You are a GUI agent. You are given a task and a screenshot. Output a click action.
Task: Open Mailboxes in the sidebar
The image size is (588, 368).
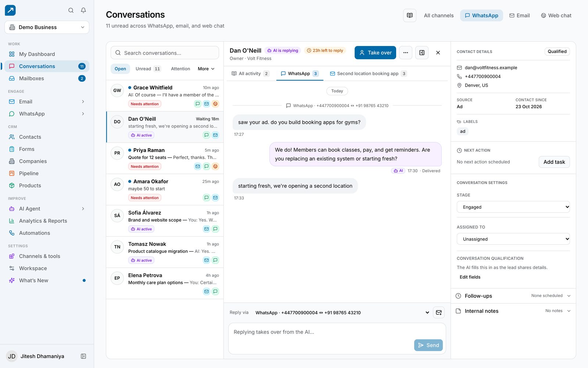tap(47, 78)
